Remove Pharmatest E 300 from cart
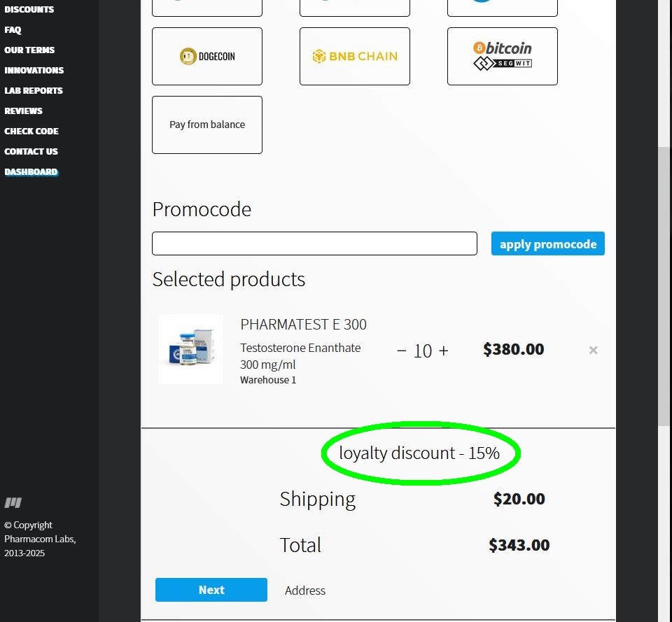672x622 pixels. click(593, 350)
